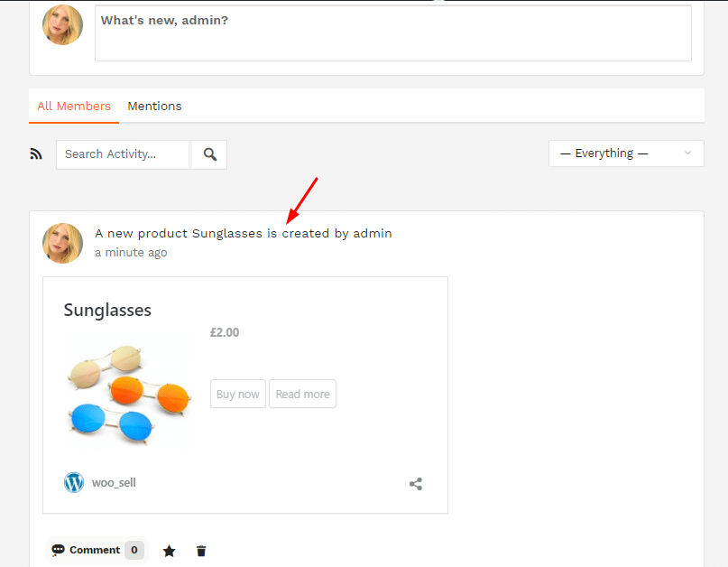Delete the activity using trash icon
728x567 pixels.
click(201, 551)
